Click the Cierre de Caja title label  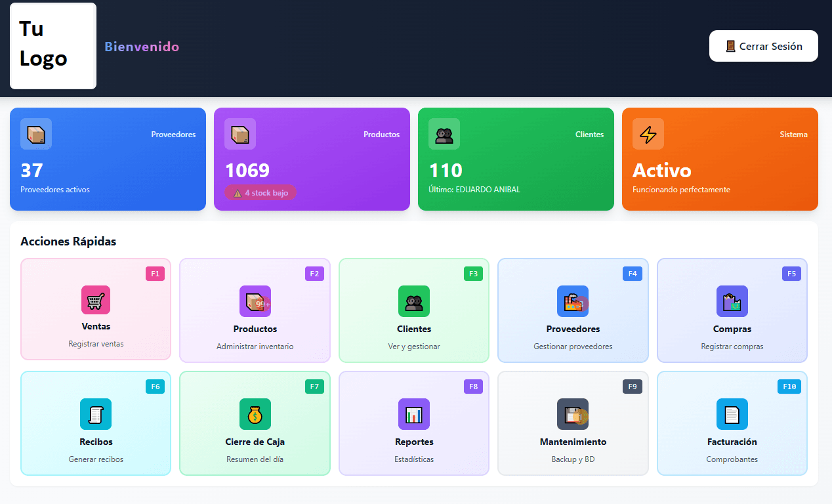255,442
